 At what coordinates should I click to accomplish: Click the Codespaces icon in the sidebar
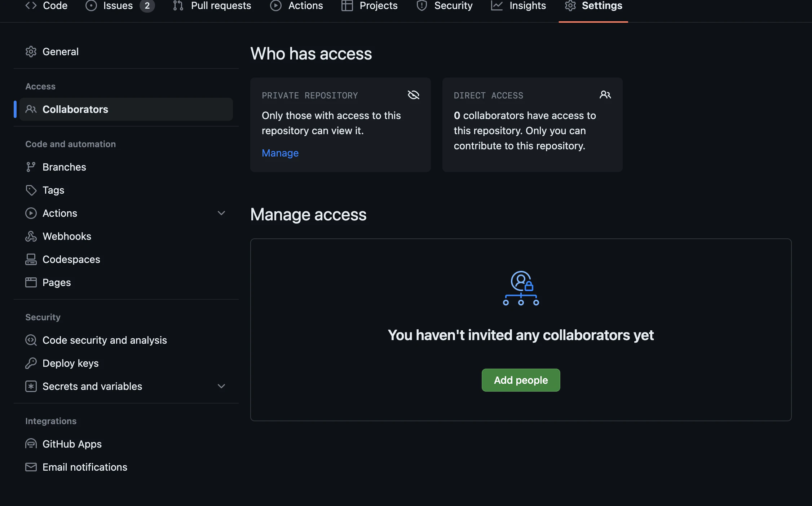coord(31,259)
